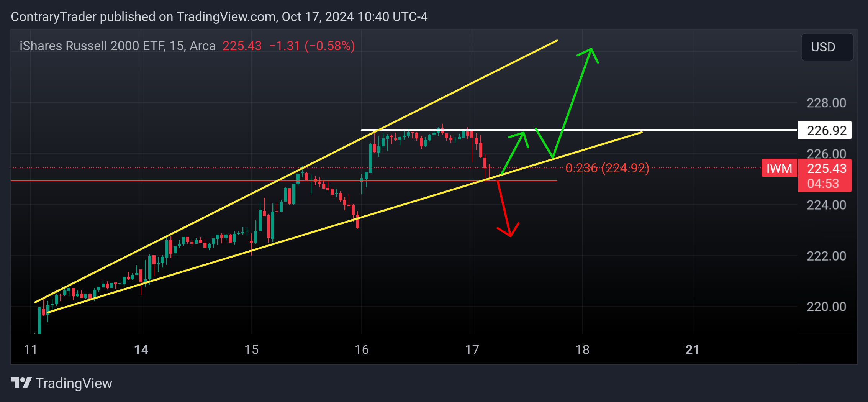Image resolution: width=868 pixels, height=402 pixels.
Task: Click the 04:53 countdown timer label
Action: click(823, 184)
